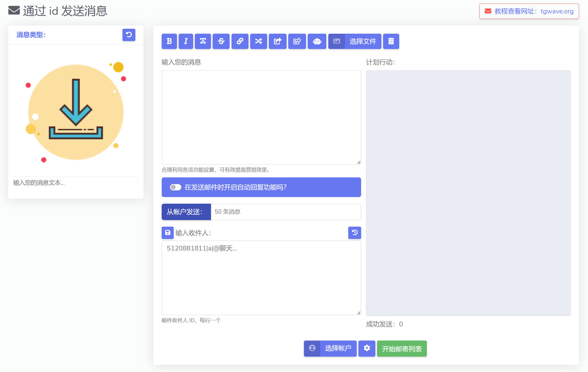Click the Bold formatting icon
Screen dimensions: 588x372
(x=169, y=41)
